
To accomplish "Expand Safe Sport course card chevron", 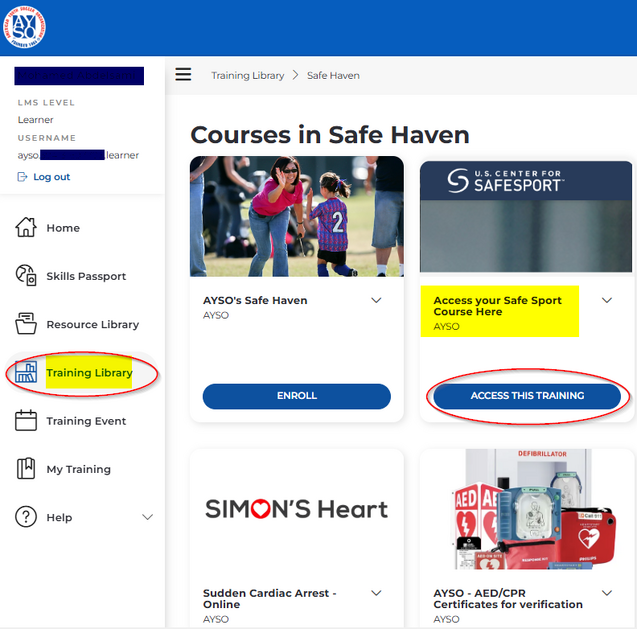I will [x=607, y=300].
